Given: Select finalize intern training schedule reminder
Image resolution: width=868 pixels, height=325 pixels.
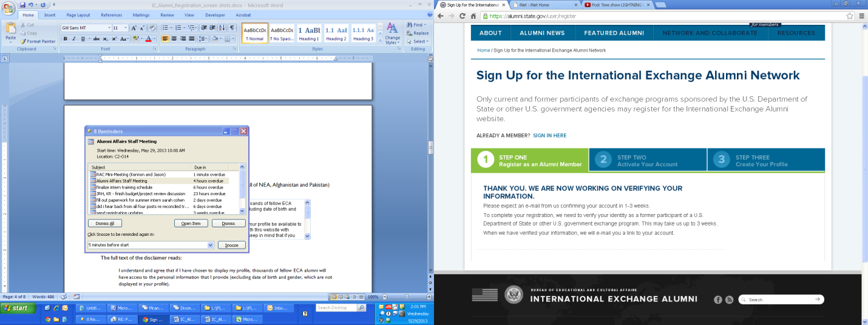Looking at the screenshot, I should (159, 187).
